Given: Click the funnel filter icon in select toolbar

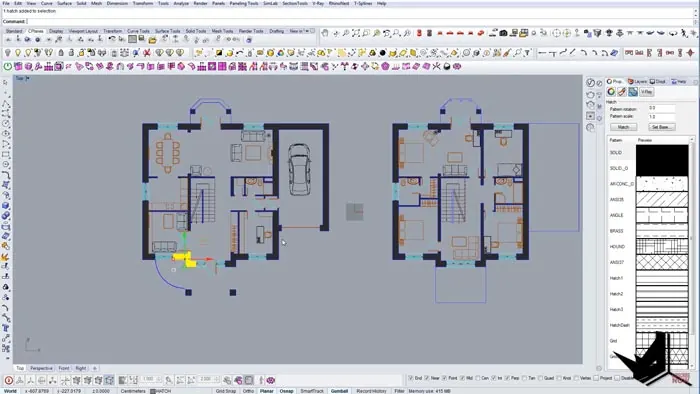Looking at the screenshot, I should pyautogui.click(x=527, y=53).
